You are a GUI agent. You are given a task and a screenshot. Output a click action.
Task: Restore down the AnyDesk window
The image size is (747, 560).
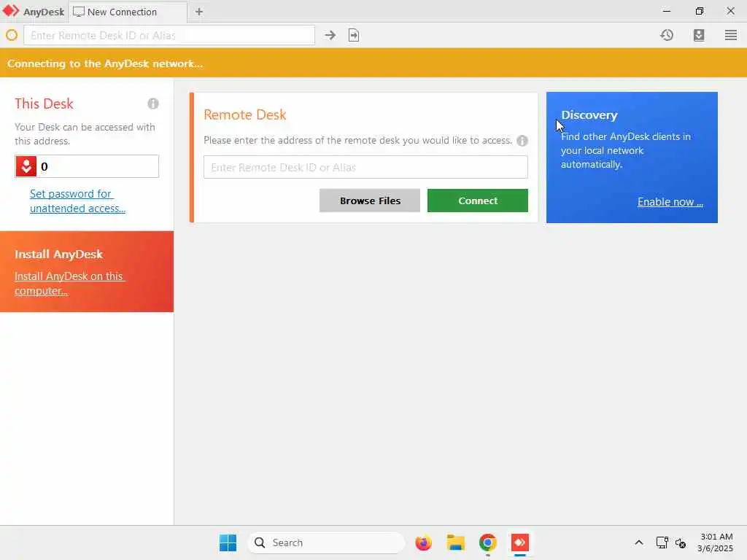coord(699,11)
